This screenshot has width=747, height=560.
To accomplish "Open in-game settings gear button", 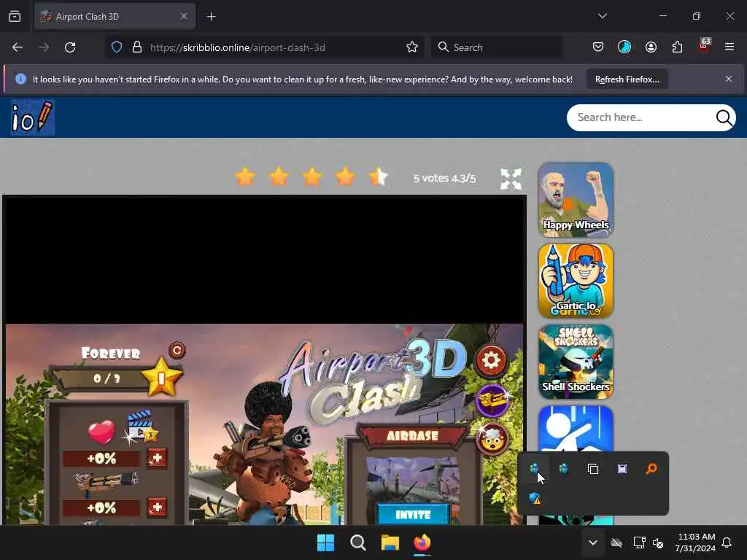I will point(491,360).
